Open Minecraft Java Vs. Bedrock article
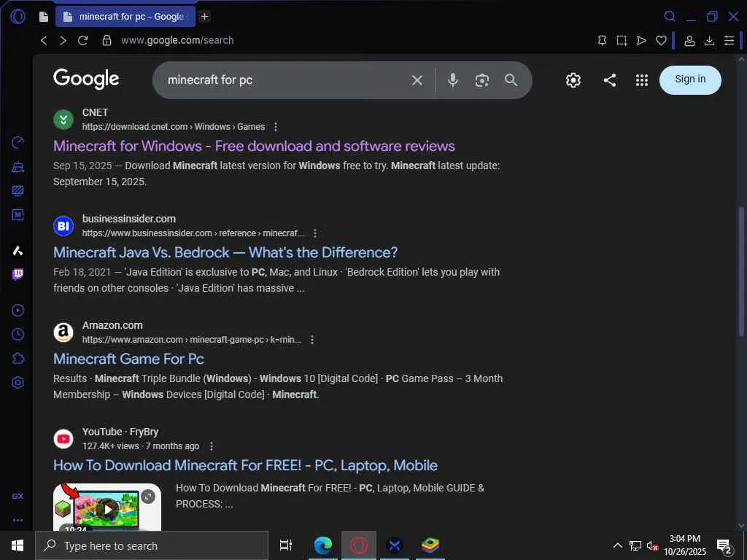The width and height of the screenshot is (747, 560). 225,252
